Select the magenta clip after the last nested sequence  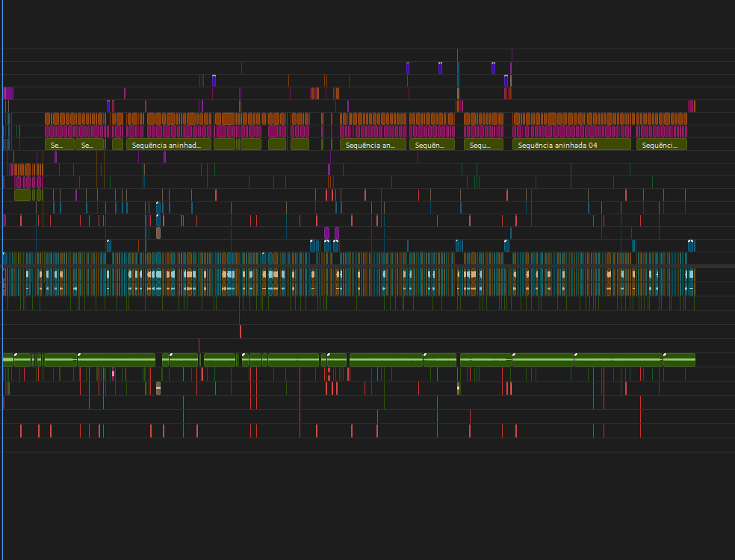click(691, 106)
